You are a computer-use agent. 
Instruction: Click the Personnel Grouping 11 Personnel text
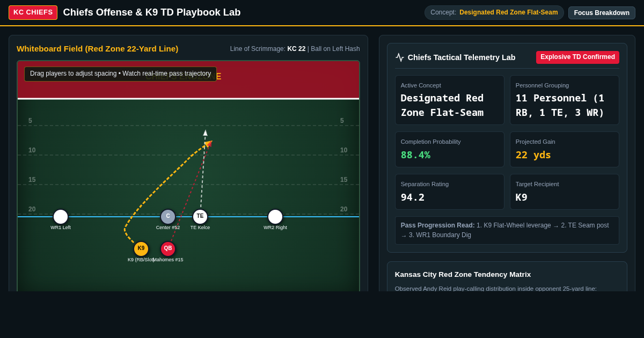[561, 105]
